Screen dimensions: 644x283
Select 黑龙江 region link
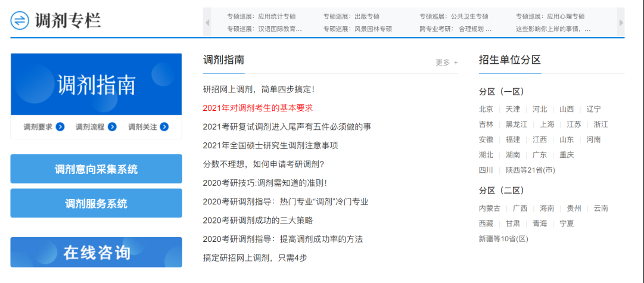pyautogui.click(x=517, y=125)
